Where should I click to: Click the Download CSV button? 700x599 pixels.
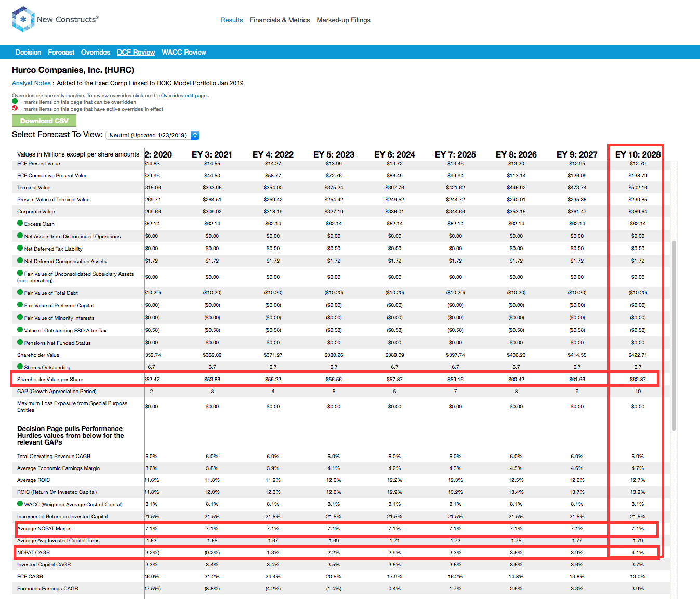(x=44, y=121)
